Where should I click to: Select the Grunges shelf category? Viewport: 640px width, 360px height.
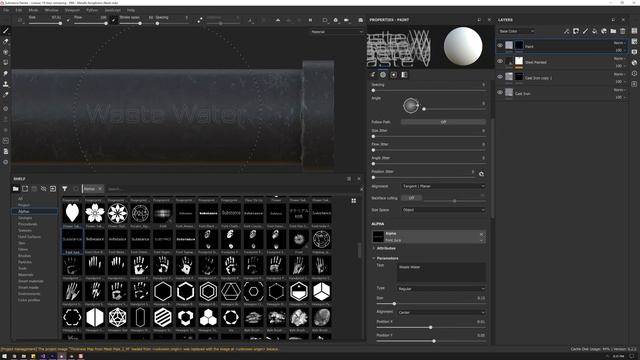(25, 218)
